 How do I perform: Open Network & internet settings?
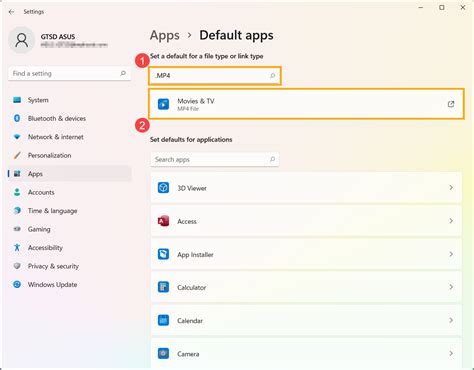point(70,137)
